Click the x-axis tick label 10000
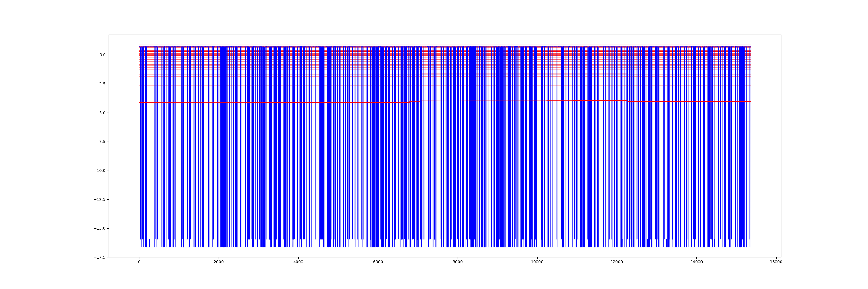Viewport: 868px width, 289px height. coord(537,262)
